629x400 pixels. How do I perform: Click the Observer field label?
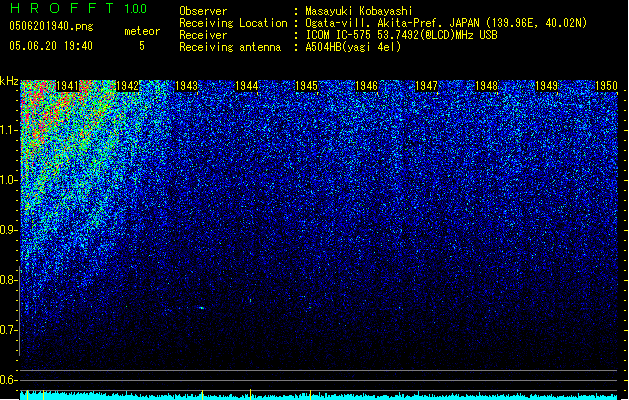tap(203, 11)
